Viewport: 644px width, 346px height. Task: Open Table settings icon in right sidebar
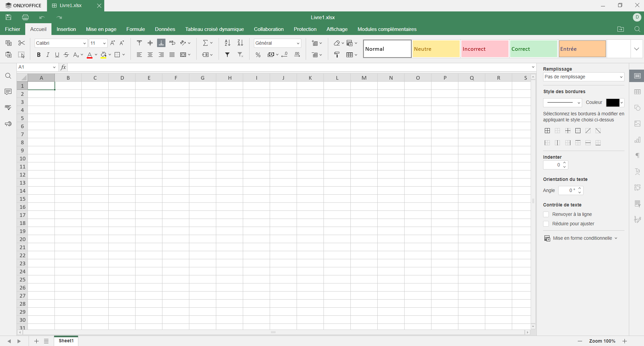(x=637, y=92)
